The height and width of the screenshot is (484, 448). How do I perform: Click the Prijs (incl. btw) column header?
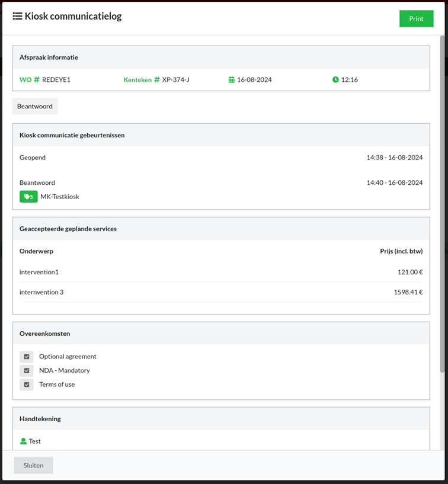tap(401, 251)
